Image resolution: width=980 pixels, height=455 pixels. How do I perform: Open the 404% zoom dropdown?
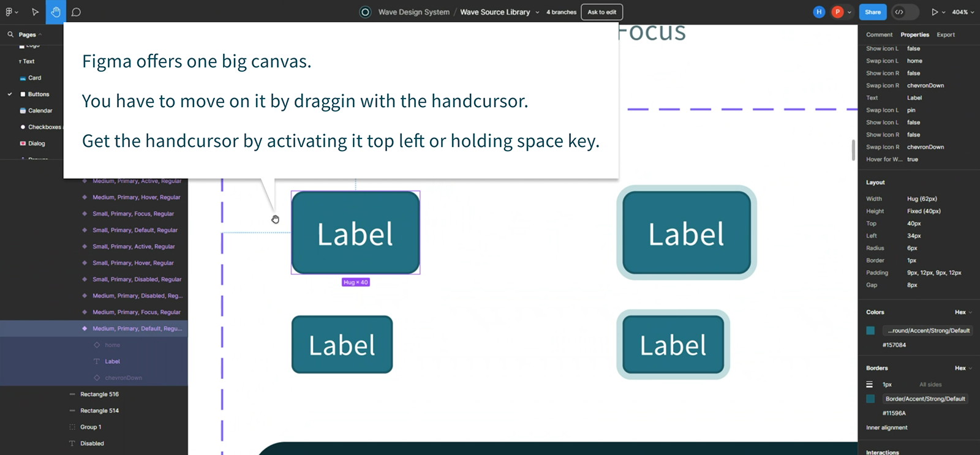963,12
